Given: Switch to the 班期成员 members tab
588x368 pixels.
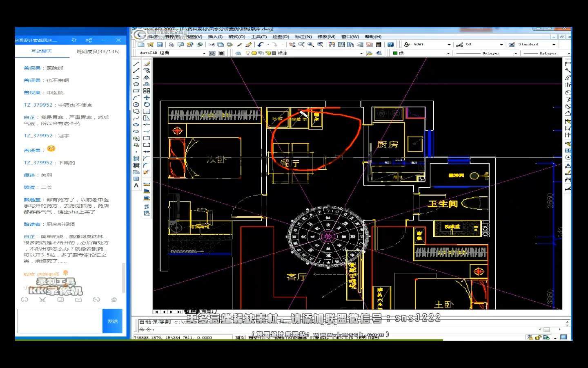Looking at the screenshot, I should 98,52.
